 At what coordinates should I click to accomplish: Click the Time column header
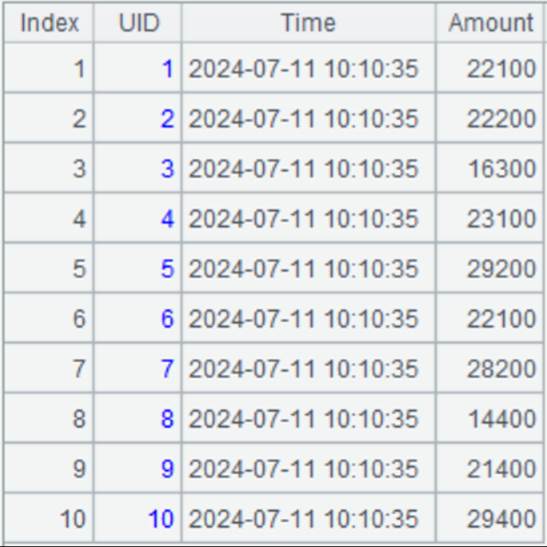pyautogui.click(x=309, y=23)
